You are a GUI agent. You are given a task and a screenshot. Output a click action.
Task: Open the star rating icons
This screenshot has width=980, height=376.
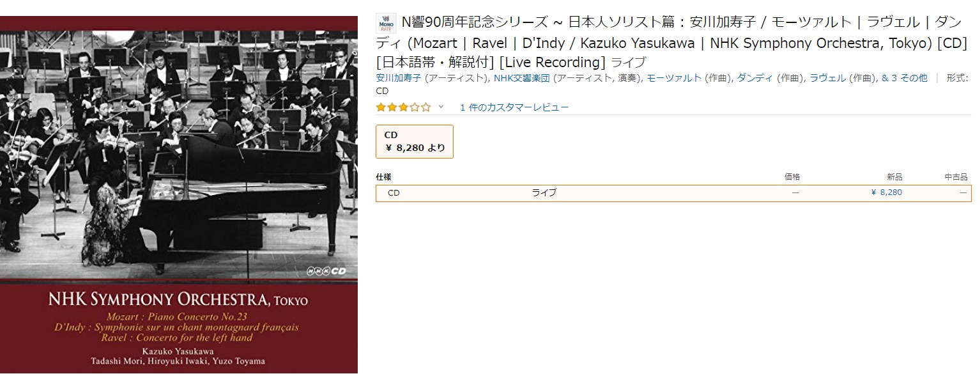[403, 107]
